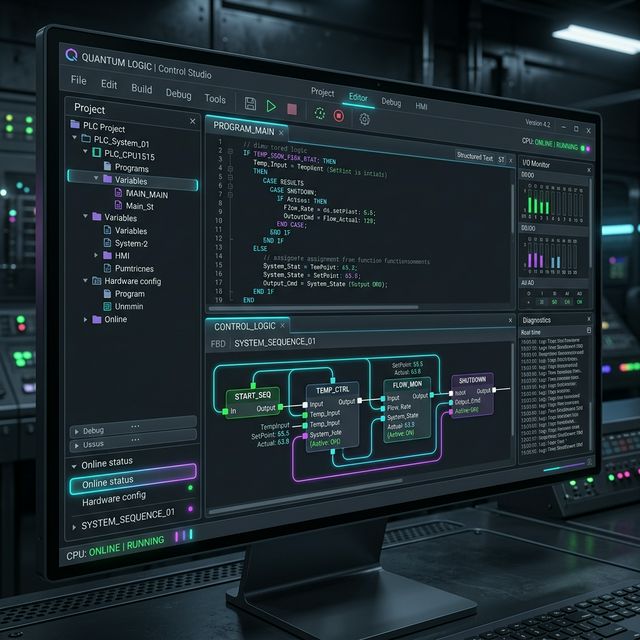Start the program with the green play icon

(x=271, y=106)
